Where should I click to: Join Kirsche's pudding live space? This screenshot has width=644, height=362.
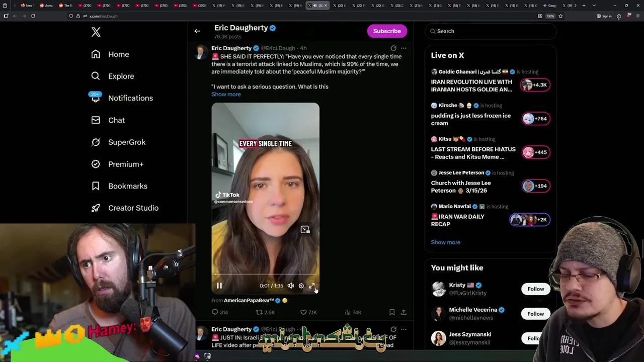point(471,119)
